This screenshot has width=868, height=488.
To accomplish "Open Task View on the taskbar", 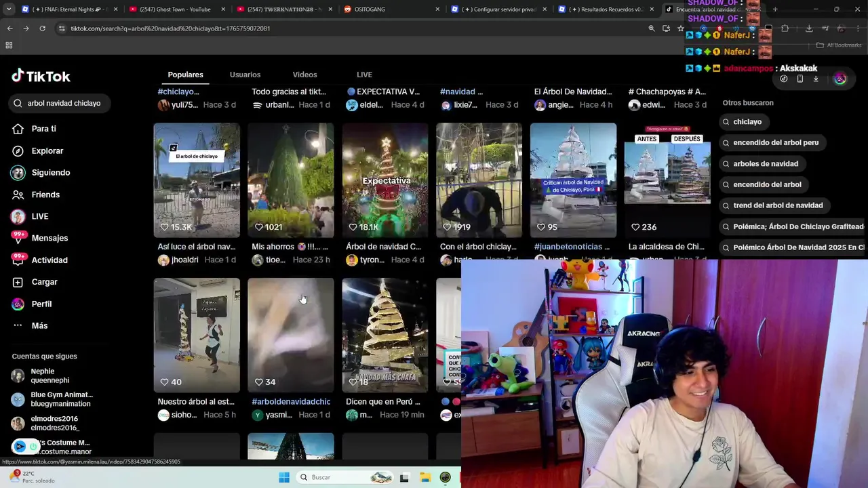I will 404,477.
